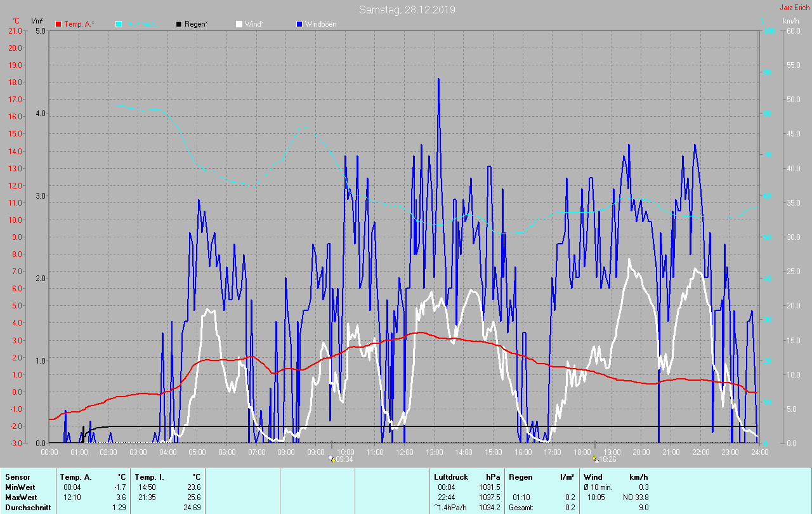Click the indoor minimum value '23.6'

click(193, 487)
